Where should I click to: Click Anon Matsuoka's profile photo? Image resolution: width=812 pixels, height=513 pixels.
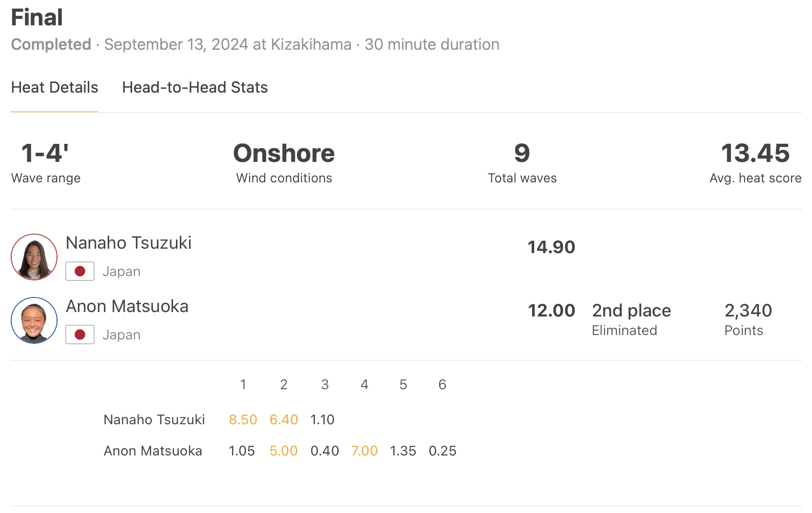point(34,320)
